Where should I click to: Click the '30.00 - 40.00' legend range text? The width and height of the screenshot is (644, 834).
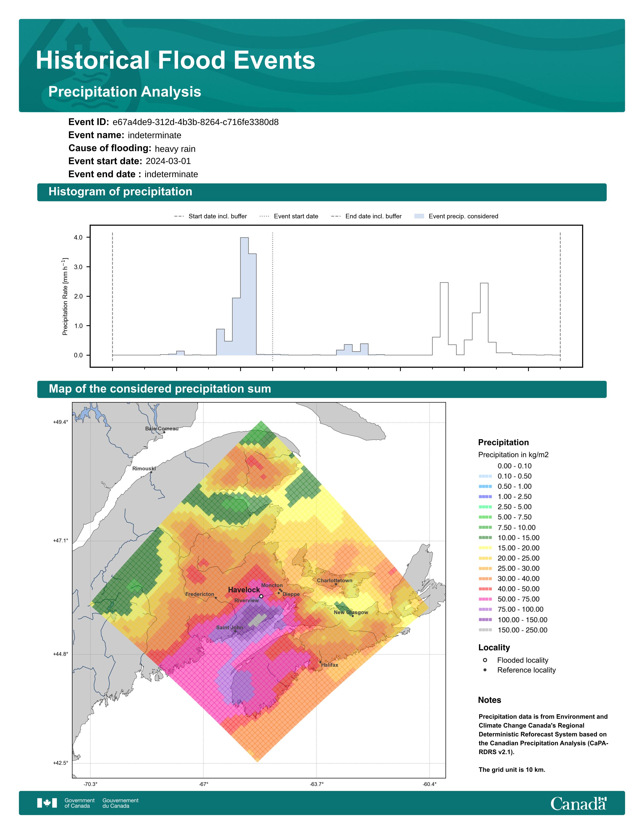click(x=518, y=578)
